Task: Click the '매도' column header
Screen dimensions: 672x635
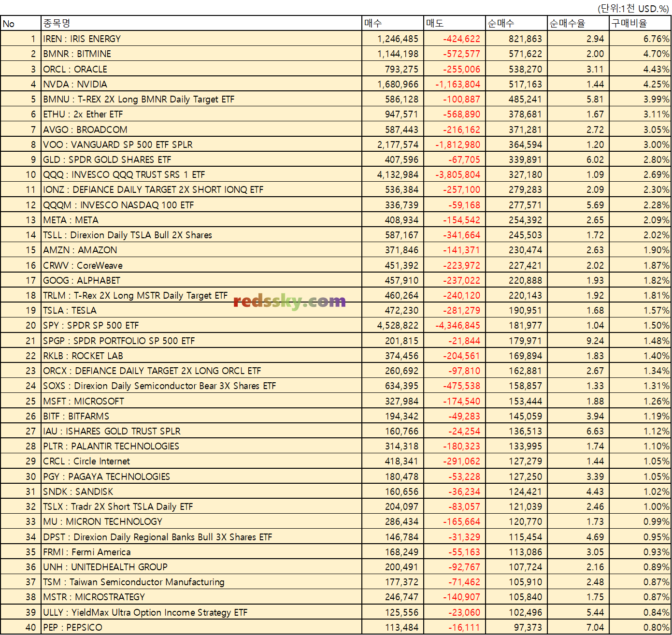Action: [x=455, y=23]
